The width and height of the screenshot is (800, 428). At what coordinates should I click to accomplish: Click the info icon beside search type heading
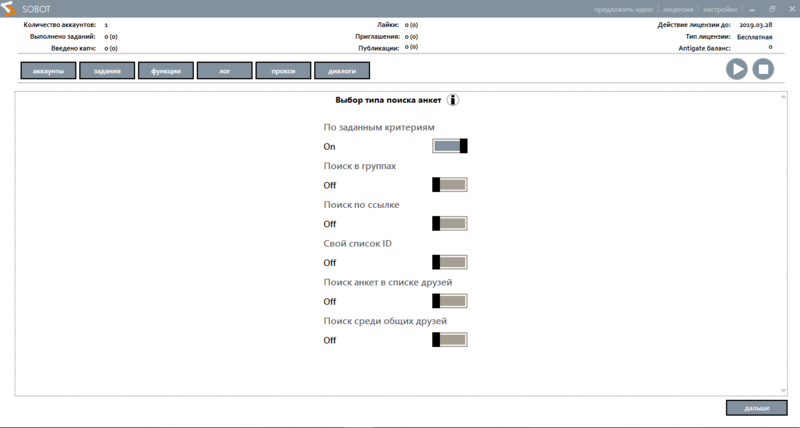(453, 100)
